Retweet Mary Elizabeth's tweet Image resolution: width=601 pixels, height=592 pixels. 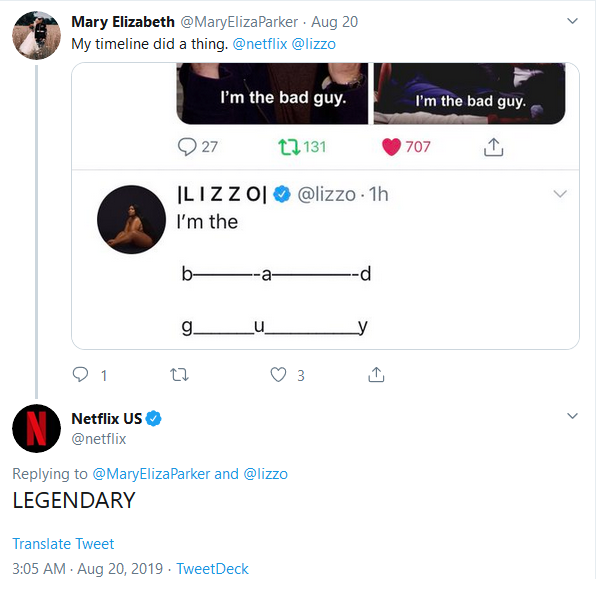[x=180, y=375]
